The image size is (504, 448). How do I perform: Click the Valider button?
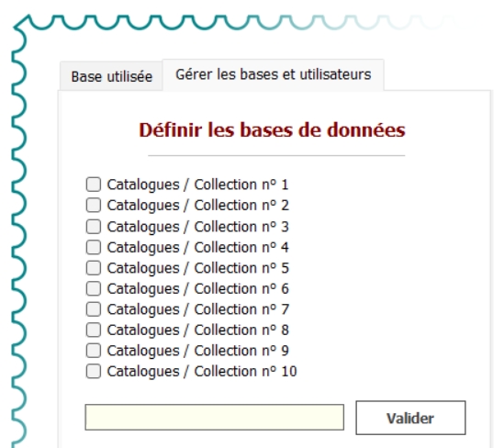[x=410, y=418]
